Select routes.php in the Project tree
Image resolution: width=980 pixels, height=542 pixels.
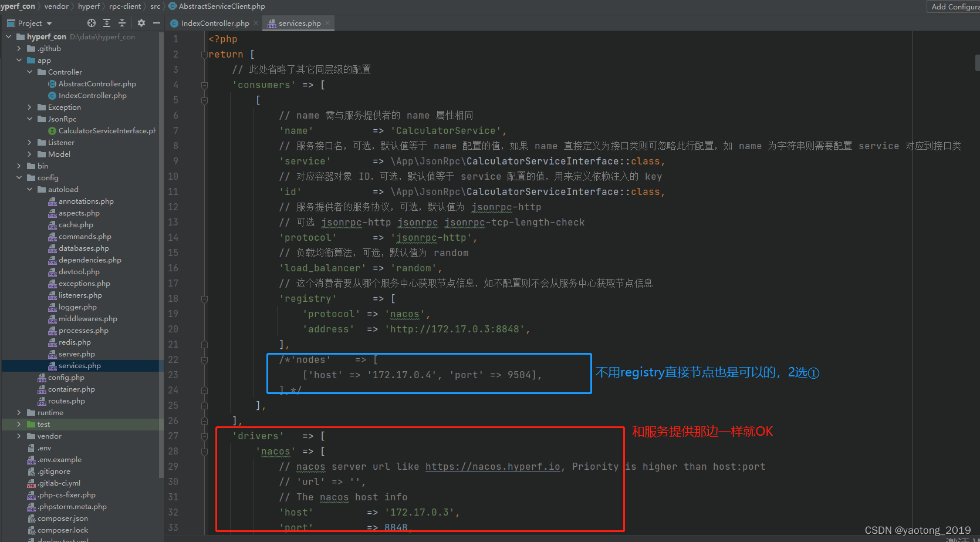click(67, 400)
